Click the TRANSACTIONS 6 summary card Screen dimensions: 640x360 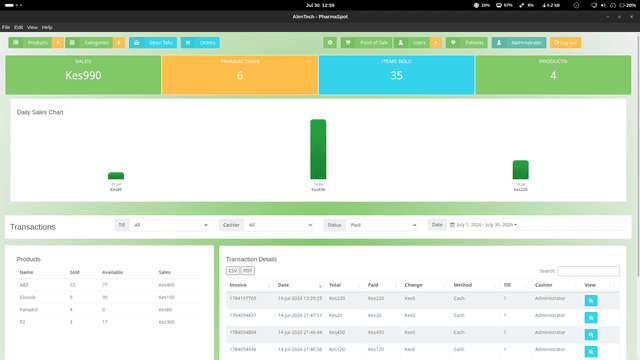[x=240, y=75]
